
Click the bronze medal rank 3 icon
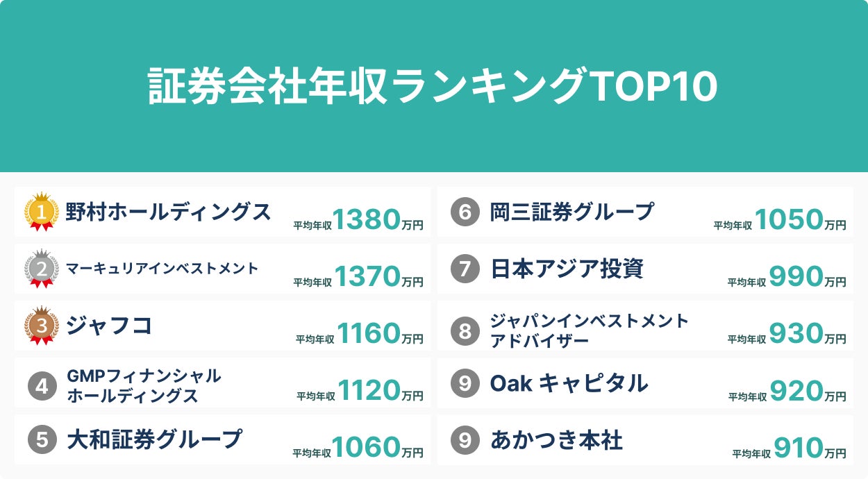[x=42, y=326]
